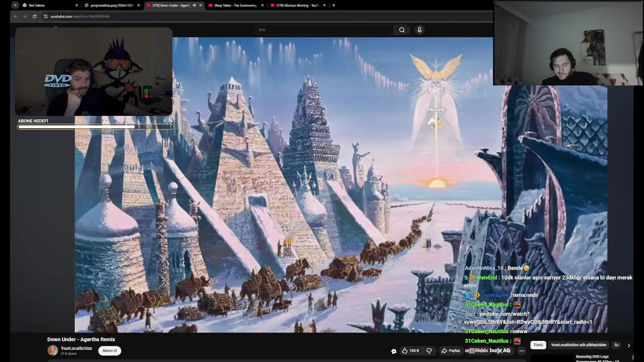
Task: Switch to Glorious Morning YouTube tab
Action: [x=297, y=5]
